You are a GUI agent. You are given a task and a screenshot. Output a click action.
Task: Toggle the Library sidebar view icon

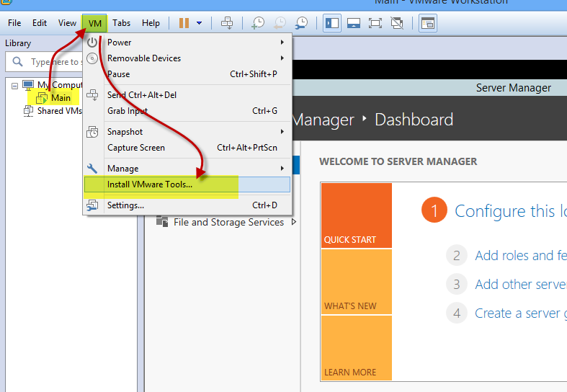click(x=332, y=23)
